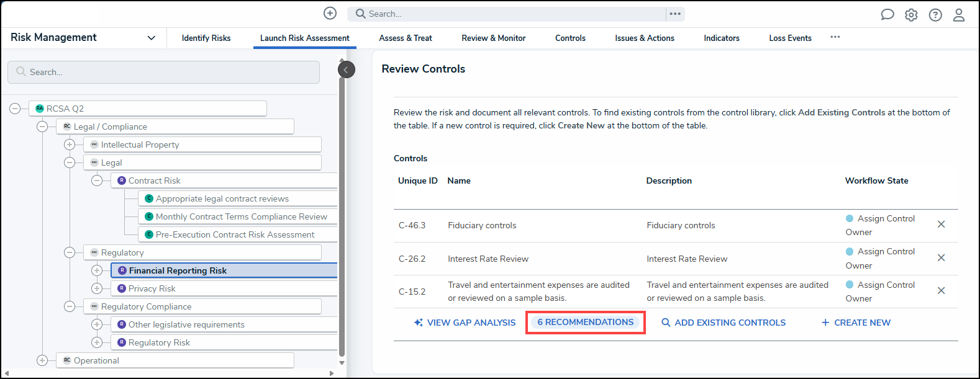Remove control C-46.3 with its X icon
Image resolution: width=980 pixels, height=379 pixels.
click(x=941, y=225)
